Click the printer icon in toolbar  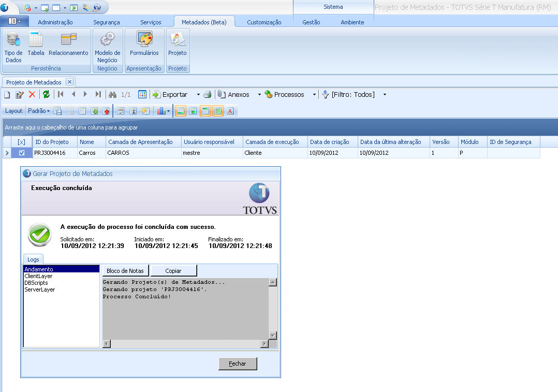click(208, 94)
